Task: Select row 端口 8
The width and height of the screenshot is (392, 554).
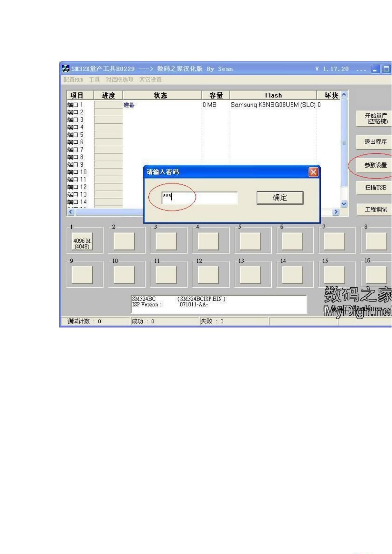Action: tap(75, 157)
